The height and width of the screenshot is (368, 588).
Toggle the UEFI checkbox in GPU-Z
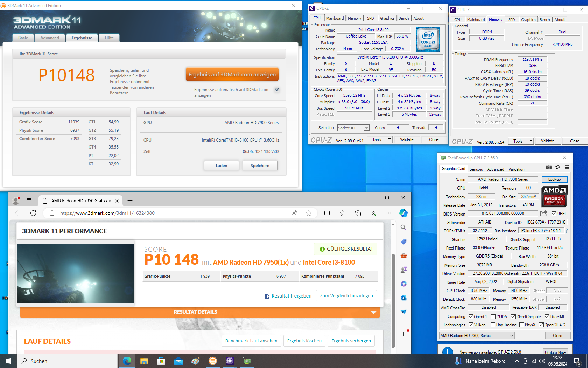point(554,213)
